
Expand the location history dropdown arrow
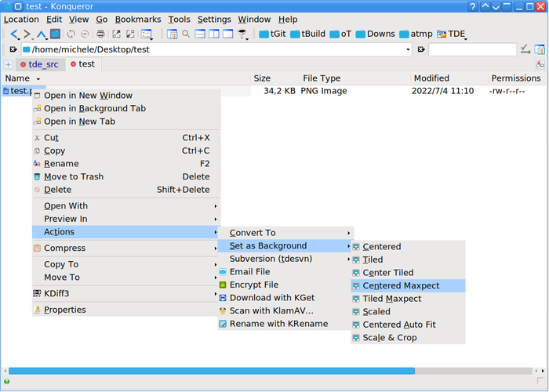click(x=408, y=49)
